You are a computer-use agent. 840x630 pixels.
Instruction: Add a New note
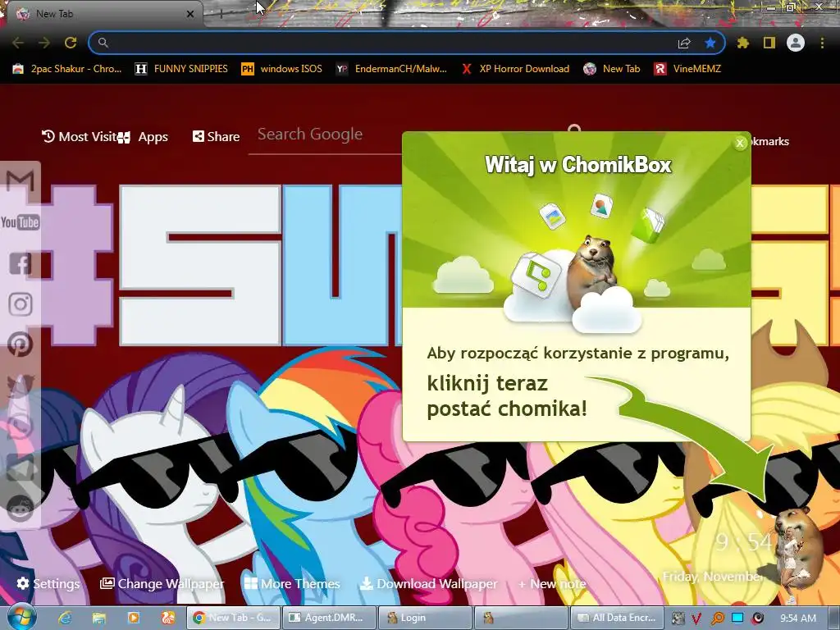pyautogui.click(x=552, y=583)
